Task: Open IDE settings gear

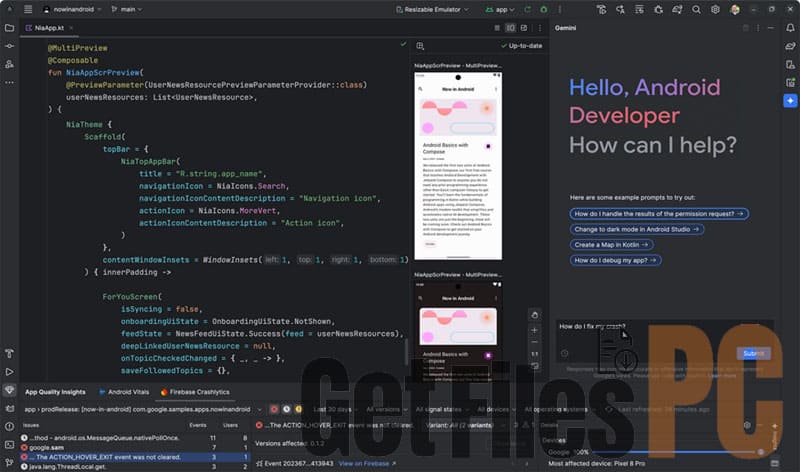Action: point(715,9)
